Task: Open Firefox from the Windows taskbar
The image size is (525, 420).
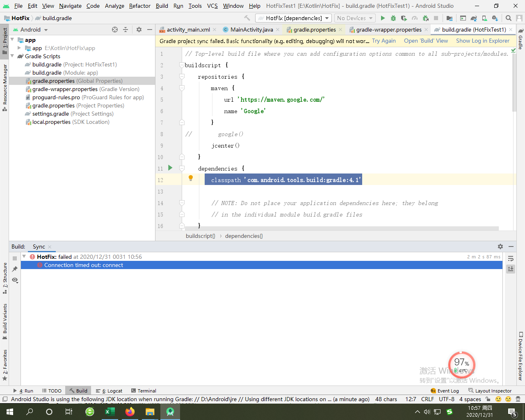Action: point(130,412)
